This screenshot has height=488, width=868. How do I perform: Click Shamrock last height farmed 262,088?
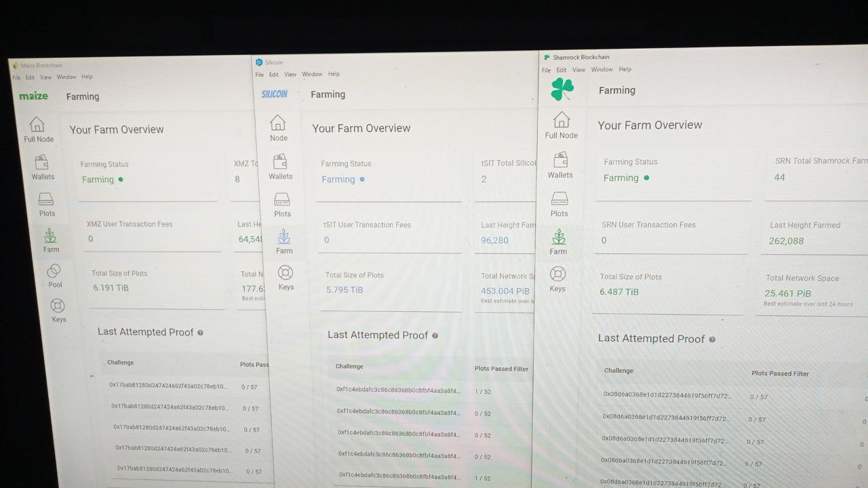coord(786,241)
